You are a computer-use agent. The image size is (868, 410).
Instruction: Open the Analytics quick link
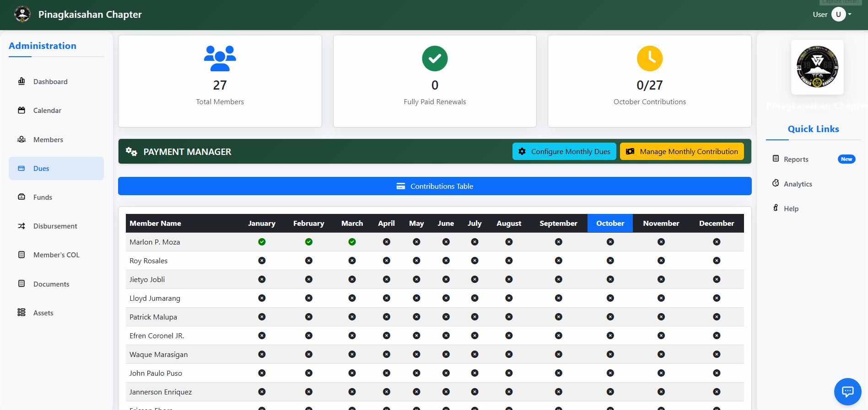click(x=798, y=184)
